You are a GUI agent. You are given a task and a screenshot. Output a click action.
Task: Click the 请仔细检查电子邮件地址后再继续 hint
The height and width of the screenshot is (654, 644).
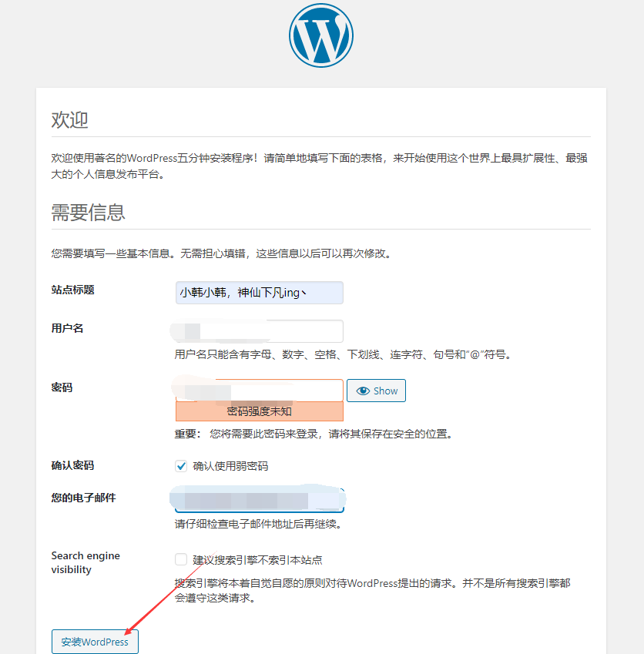[x=258, y=524]
